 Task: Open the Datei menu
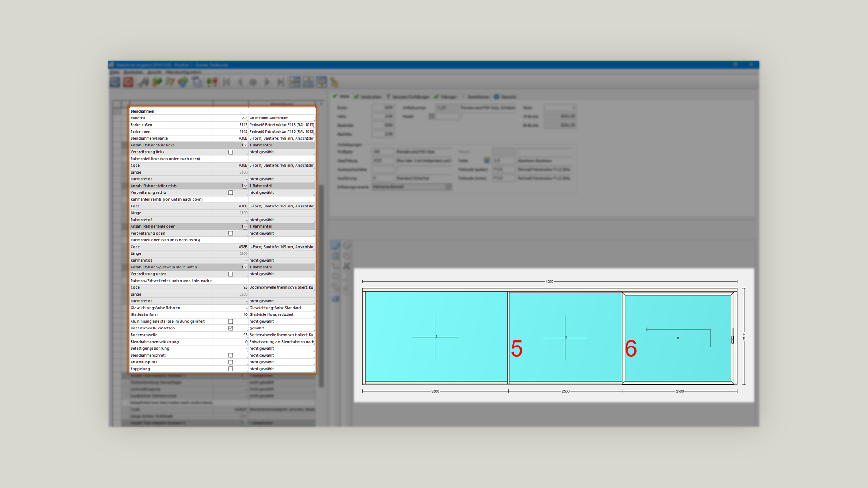[115, 72]
